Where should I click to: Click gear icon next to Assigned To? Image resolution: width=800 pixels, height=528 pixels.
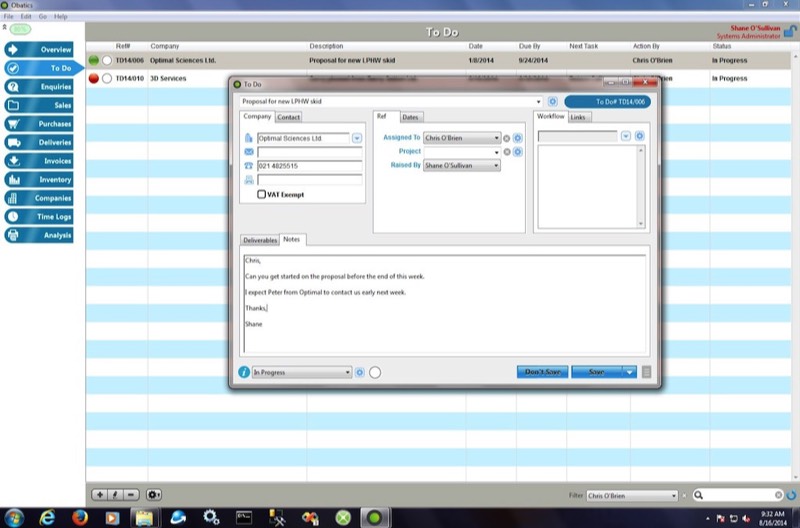coord(517,138)
